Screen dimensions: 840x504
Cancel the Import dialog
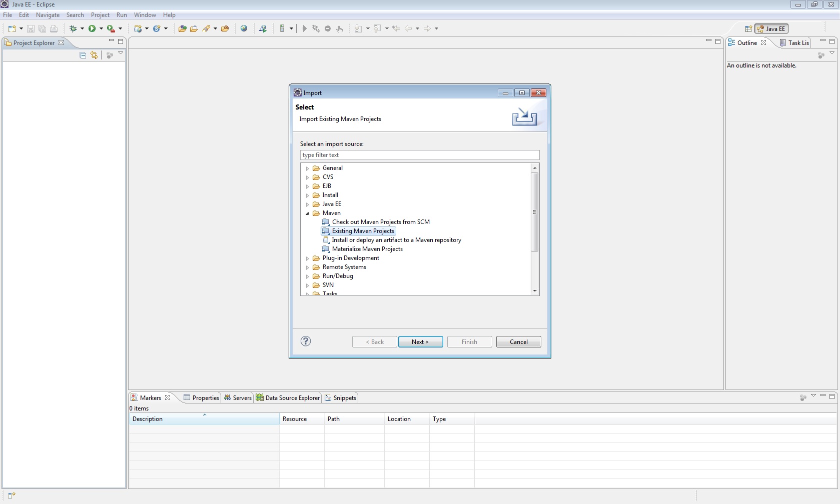pos(518,342)
